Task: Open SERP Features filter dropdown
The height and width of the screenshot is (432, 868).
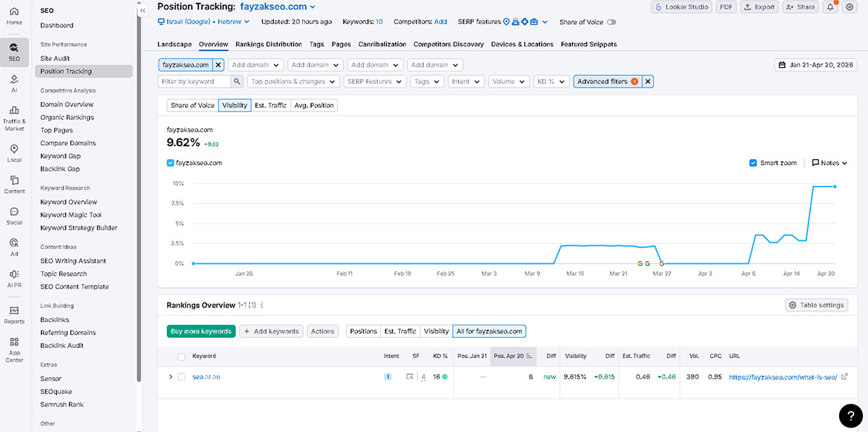Action: (x=375, y=82)
